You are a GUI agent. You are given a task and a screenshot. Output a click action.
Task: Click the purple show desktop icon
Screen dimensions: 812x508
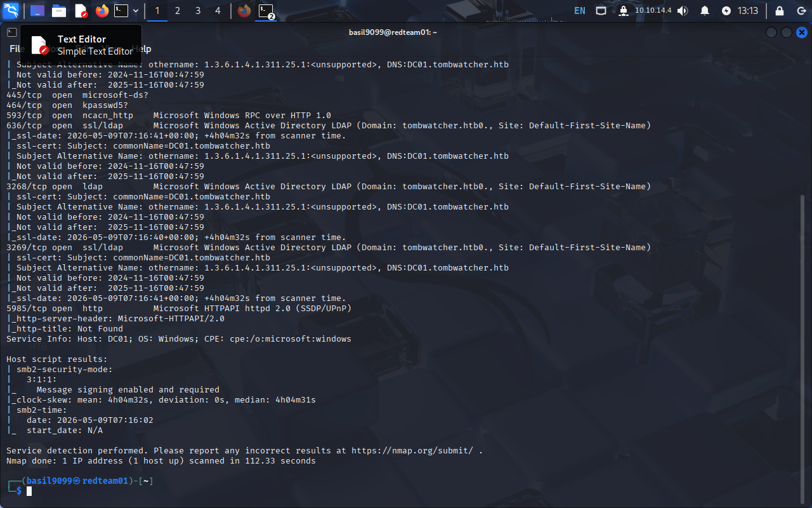(x=37, y=11)
